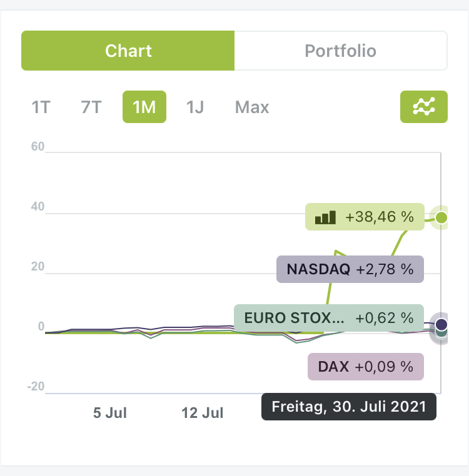Image resolution: width=469 pixels, height=476 pixels.
Task: Select the 1T time range
Action: click(41, 107)
